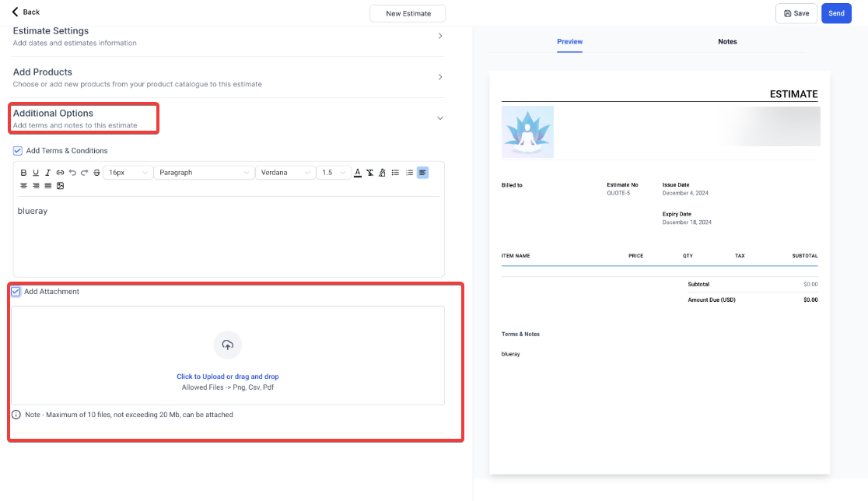
Task: Open the text color picker
Action: point(358,173)
